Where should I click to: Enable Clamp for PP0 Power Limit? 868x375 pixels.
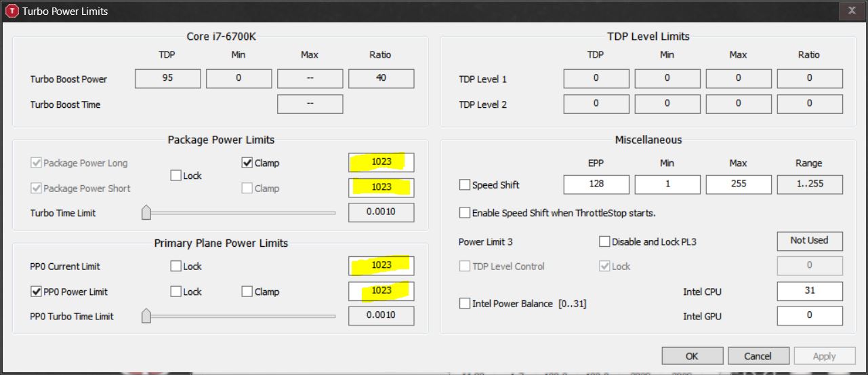pos(247,292)
